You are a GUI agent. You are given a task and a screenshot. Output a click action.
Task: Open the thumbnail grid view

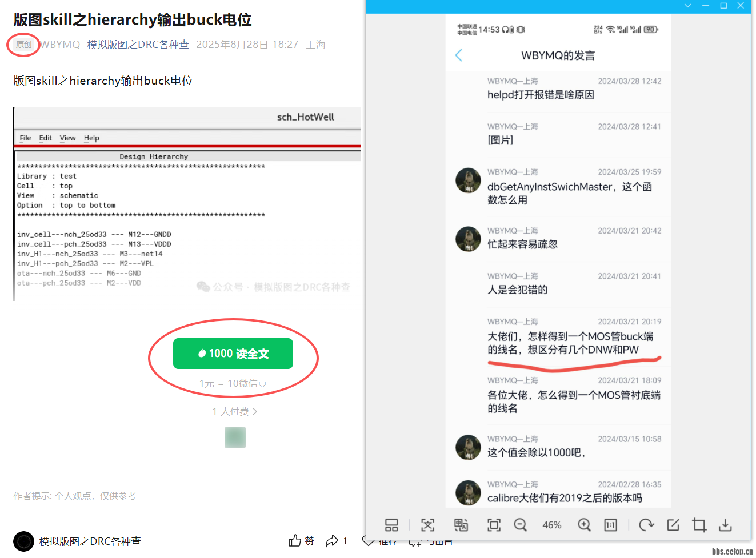(x=392, y=525)
